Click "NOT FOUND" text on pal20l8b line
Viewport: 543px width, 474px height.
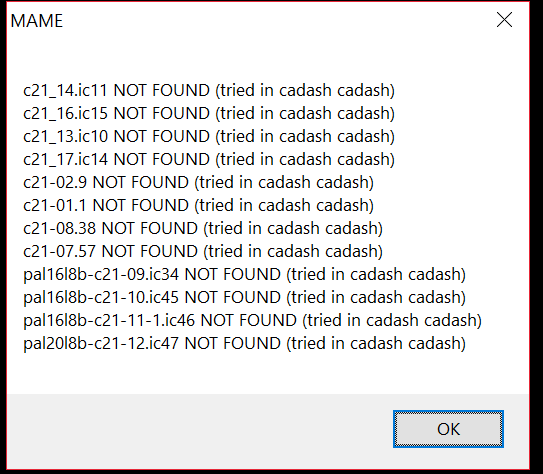click(x=233, y=343)
